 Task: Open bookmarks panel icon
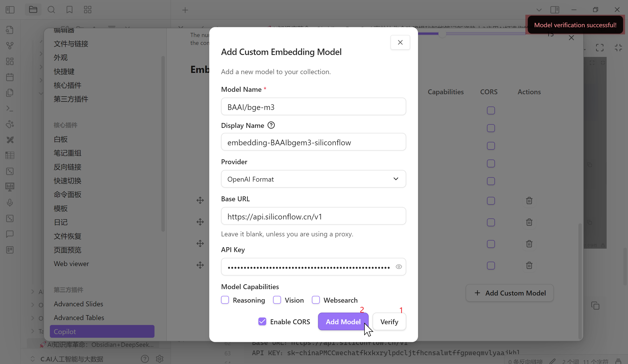pos(69,10)
